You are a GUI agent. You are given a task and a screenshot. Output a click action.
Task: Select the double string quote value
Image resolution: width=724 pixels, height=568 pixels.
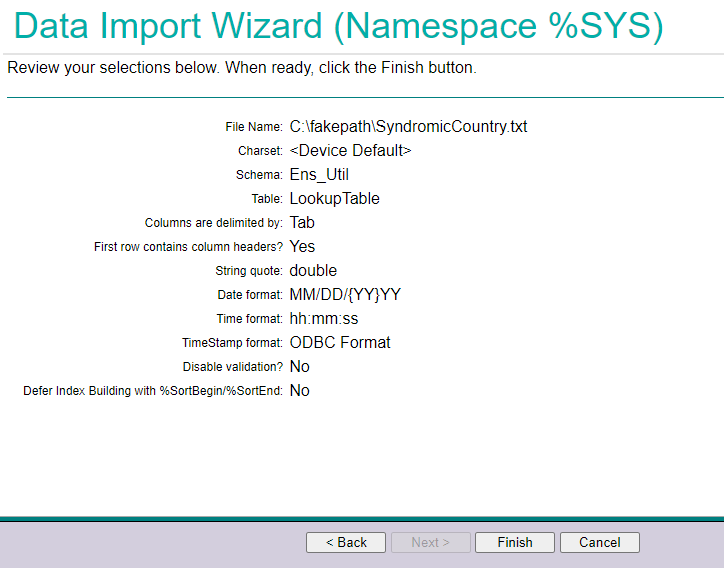click(x=313, y=270)
